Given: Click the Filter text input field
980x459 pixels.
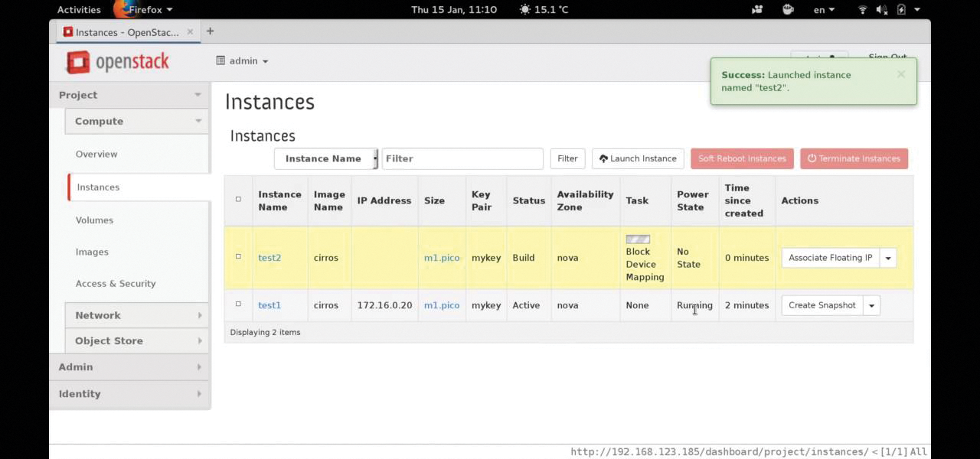Looking at the screenshot, I should click(462, 158).
